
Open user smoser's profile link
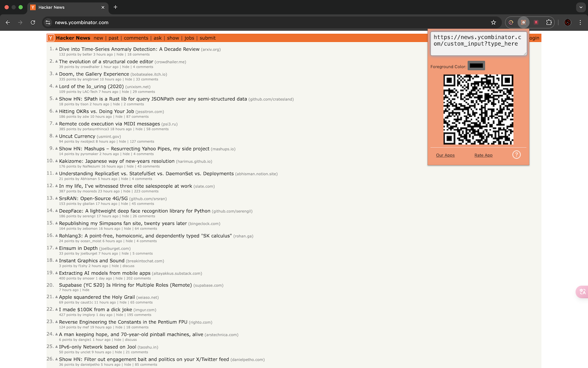tap(88, 278)
